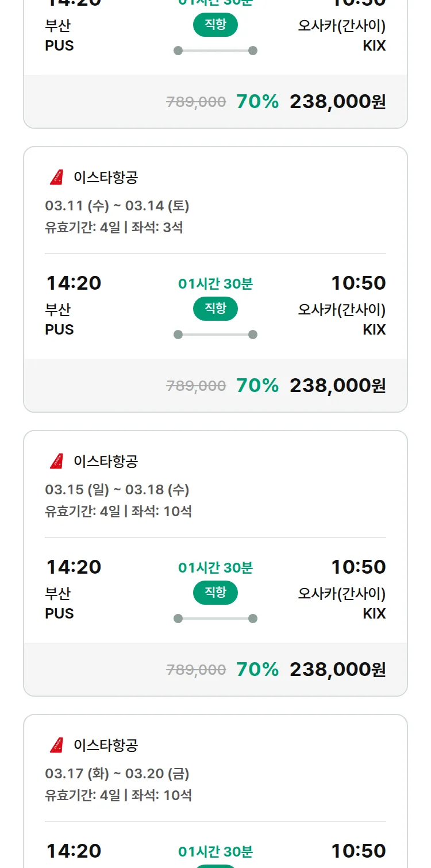The width and height of the screenshot is (431, 868).
Task: Click 238,000원 price on the 03.11 flight
Action: (x=337, y=385)
